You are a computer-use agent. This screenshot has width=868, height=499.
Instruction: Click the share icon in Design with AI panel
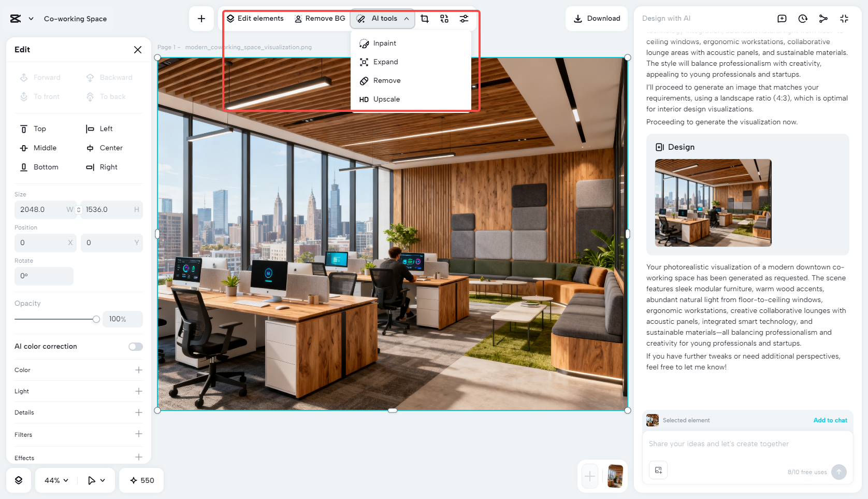click(823, 18)
